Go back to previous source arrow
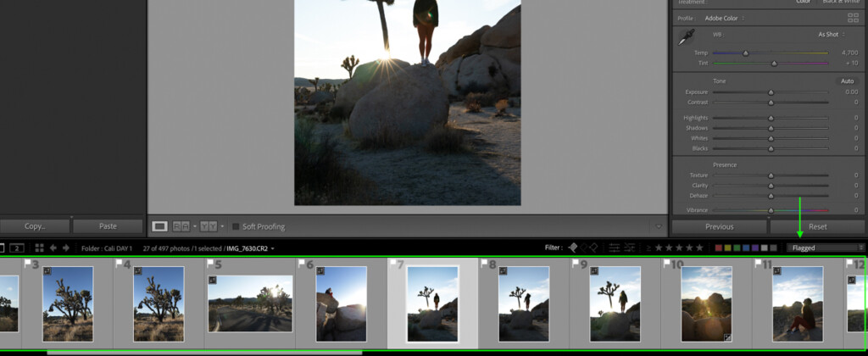 (53, 248)
